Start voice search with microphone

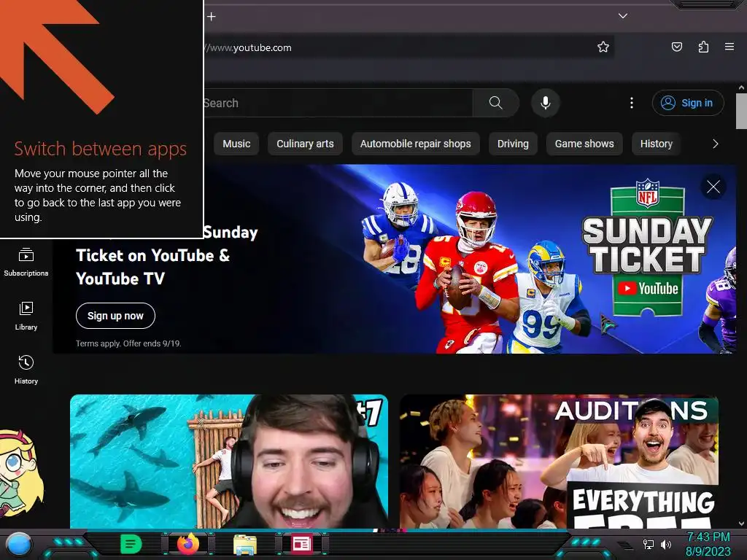546,103
